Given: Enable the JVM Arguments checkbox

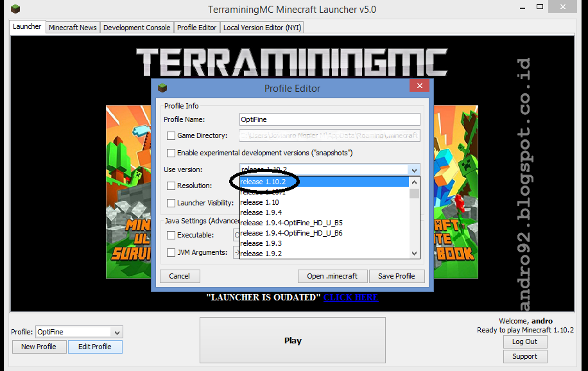Looking at the screenshot, I should click(x=171, y=252).
